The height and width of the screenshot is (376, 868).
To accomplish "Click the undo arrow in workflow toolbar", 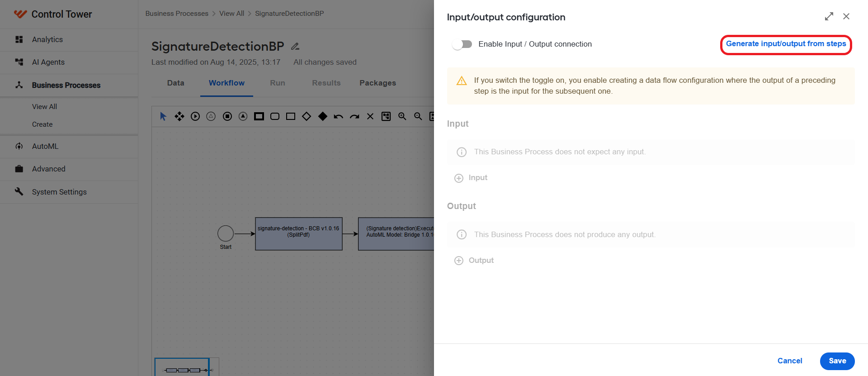I will (x=338, y=116).
